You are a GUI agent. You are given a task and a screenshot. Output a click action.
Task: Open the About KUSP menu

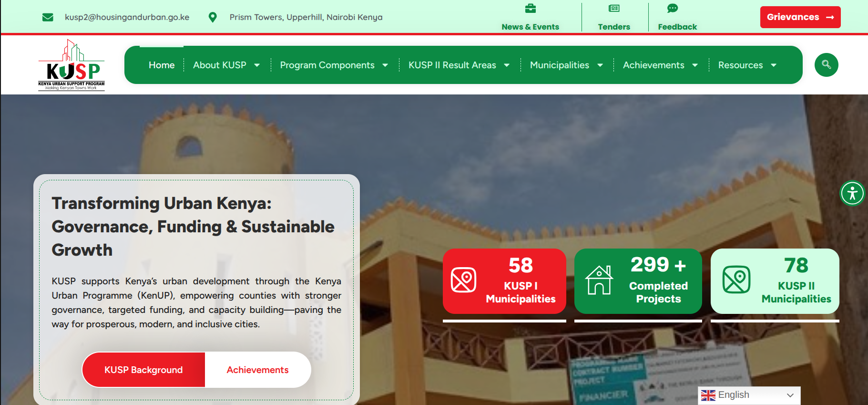click(220, 65)
